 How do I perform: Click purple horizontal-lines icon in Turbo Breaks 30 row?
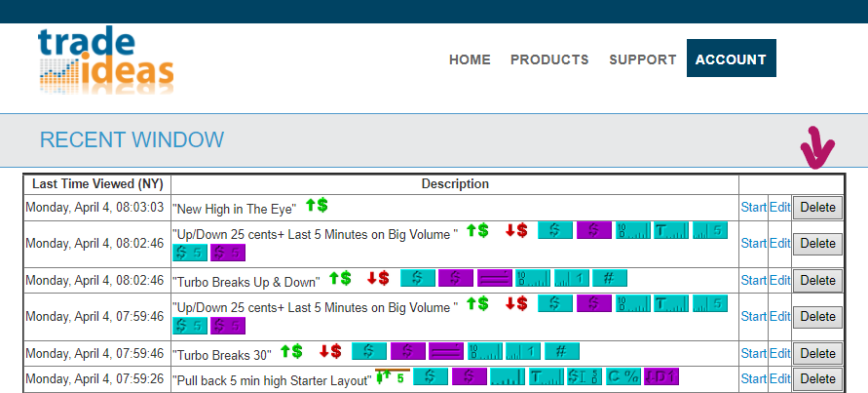point(446,351)
